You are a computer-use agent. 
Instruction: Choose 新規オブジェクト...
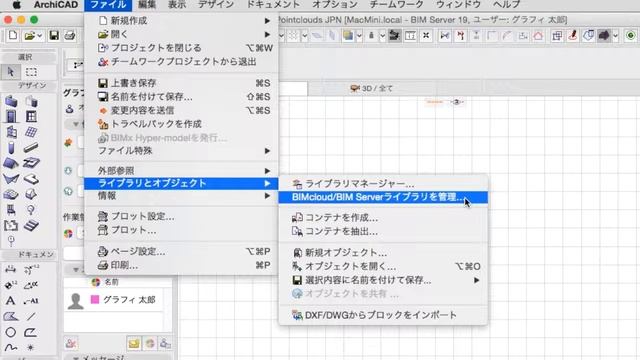(383, 253)
